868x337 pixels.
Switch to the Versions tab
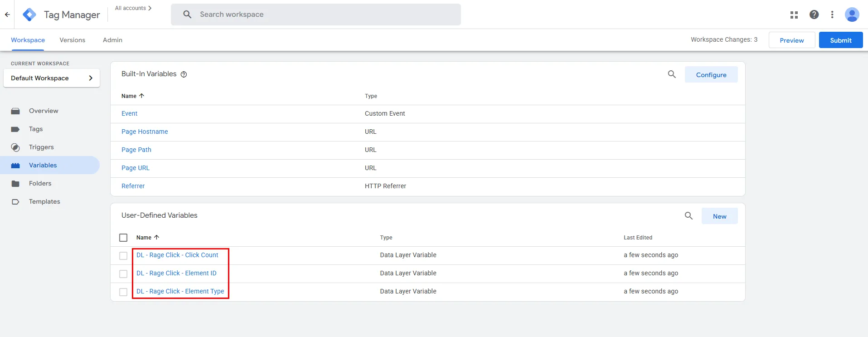pos(72,40)
